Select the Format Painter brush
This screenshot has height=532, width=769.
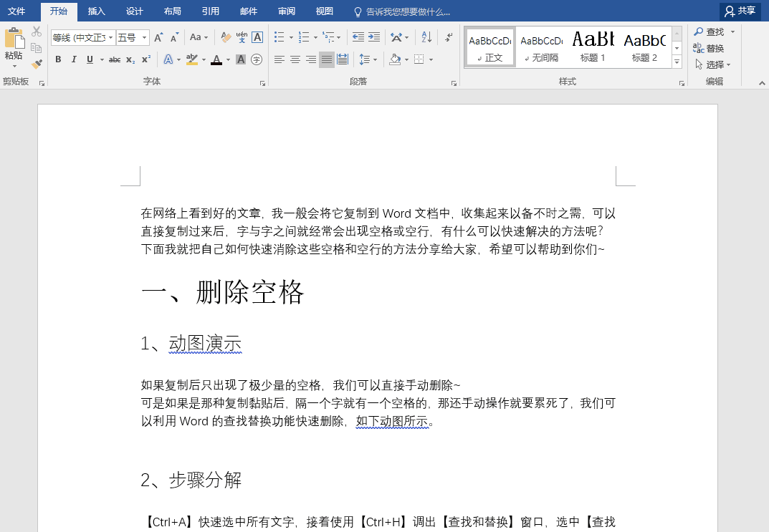click(37, 64)
